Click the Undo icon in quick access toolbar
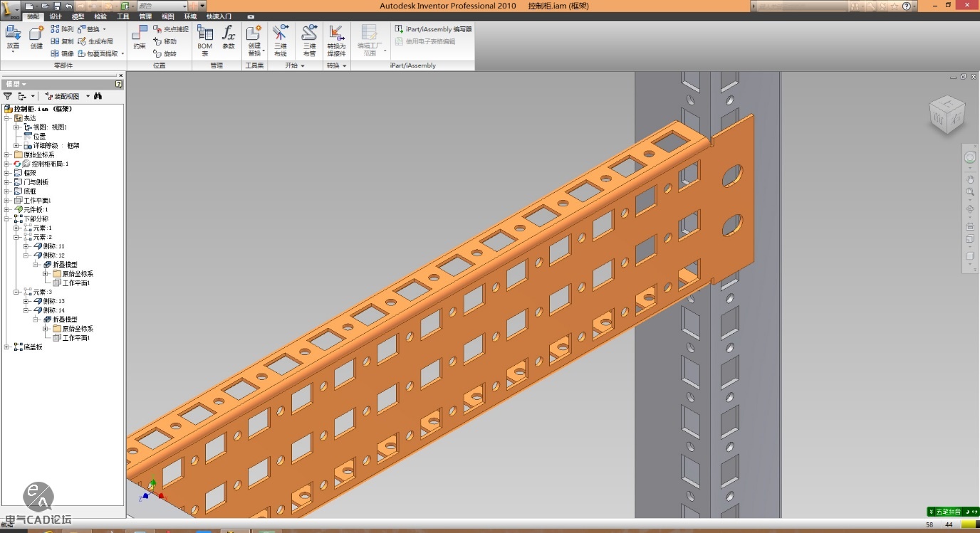980x533 pixels. [x=68, y=6]
